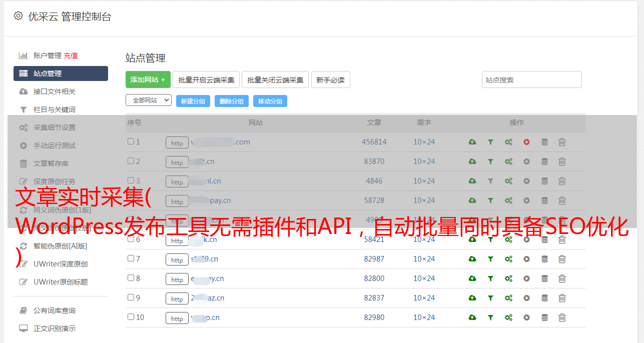Open 栏目与关键词 in the sidebar
The width and height of the screenshot is (644, 343).
55,109
